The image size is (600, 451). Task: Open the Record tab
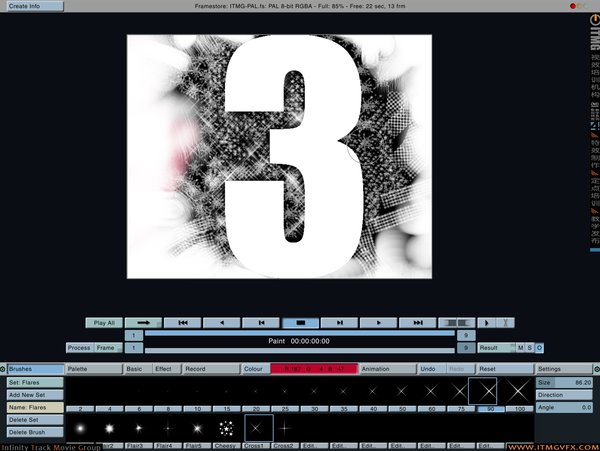(x=211, y=369)
